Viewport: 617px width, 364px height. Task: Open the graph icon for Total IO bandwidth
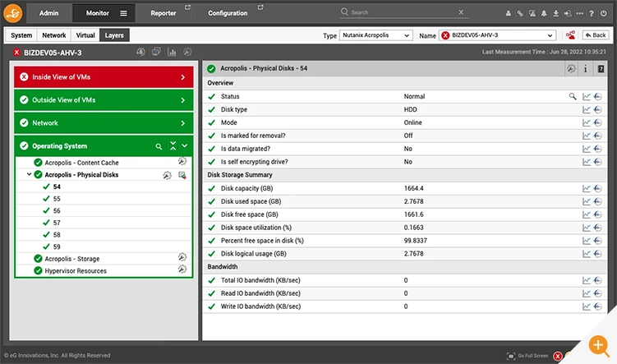pyautogui.click(x=587, y=280)
